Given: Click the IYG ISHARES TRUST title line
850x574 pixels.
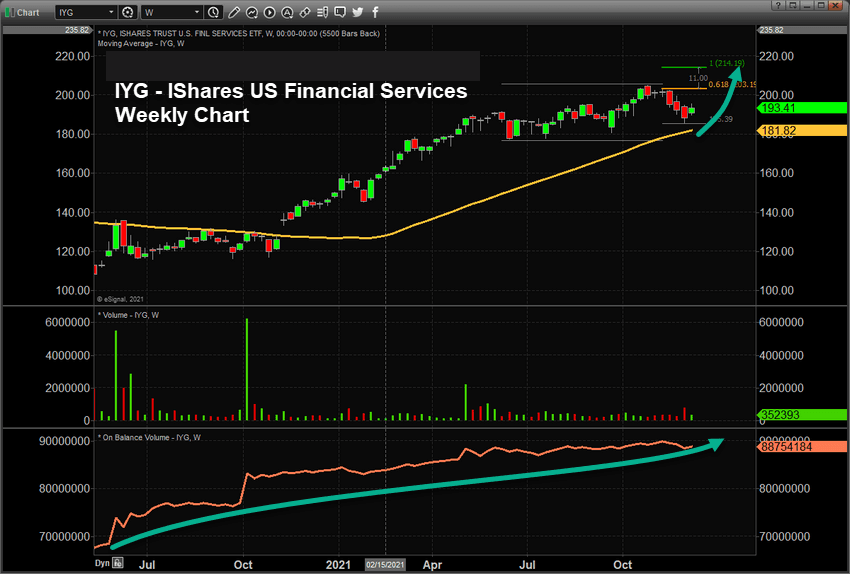Looking at the screenshot, I should pos(239,34).
